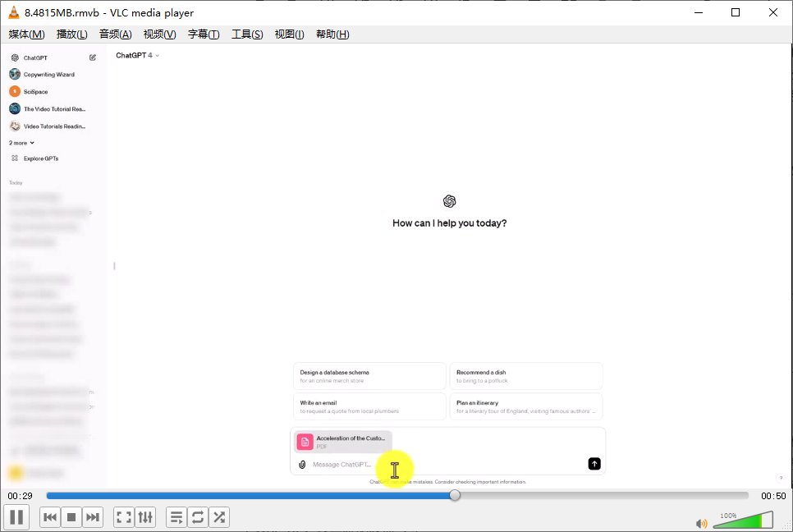Expand the 2 more GPTs list
Image resolution: width=793 pixels, height=532 pixels.
[x=21, y=143]
